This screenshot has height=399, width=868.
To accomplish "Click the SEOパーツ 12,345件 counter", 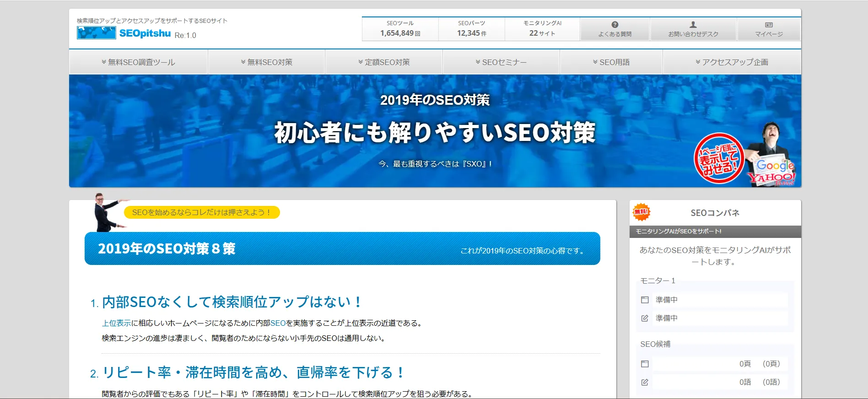I will tap(472, 29).
